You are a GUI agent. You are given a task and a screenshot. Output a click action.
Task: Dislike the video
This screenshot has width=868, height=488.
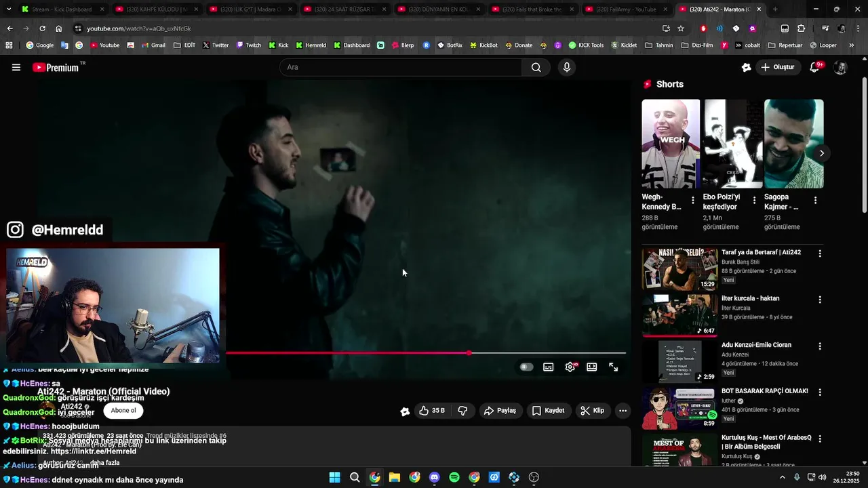pos(462,410)
